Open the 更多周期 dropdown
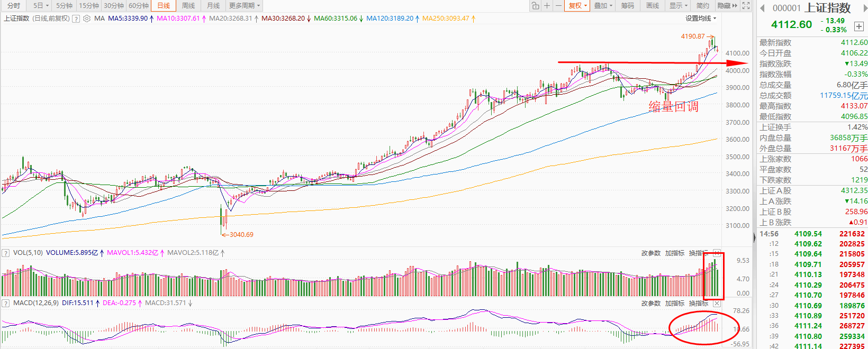Image resolution: width=868 pixels, height=349 pixels. pyautogui.click(x=244, y=6)
